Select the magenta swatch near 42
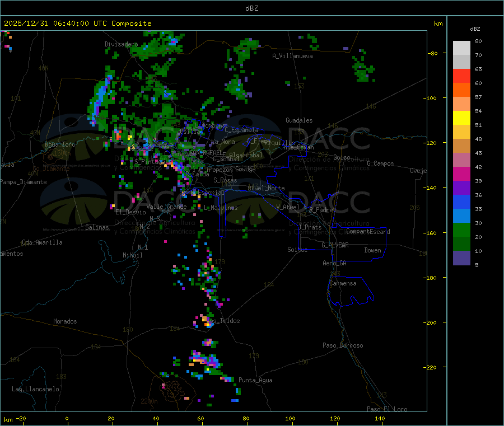504x426 pixels. pyautogui.click(x=461, y=174)
